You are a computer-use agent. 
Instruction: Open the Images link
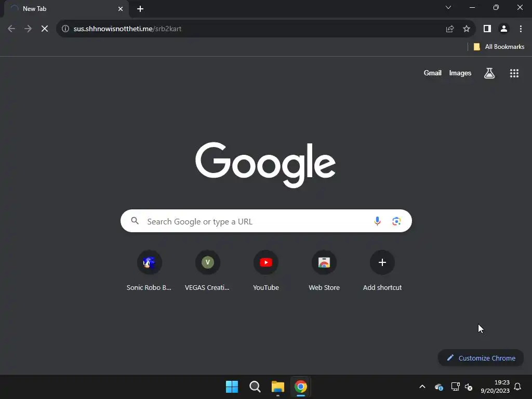click(460, 73)
